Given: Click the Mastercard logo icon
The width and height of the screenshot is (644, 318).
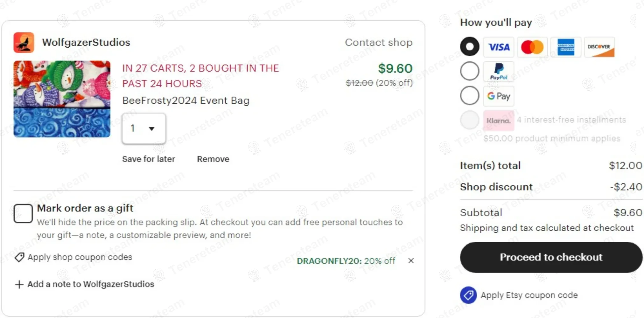Looking at the screenshot, I should click(x=532, y=47).
